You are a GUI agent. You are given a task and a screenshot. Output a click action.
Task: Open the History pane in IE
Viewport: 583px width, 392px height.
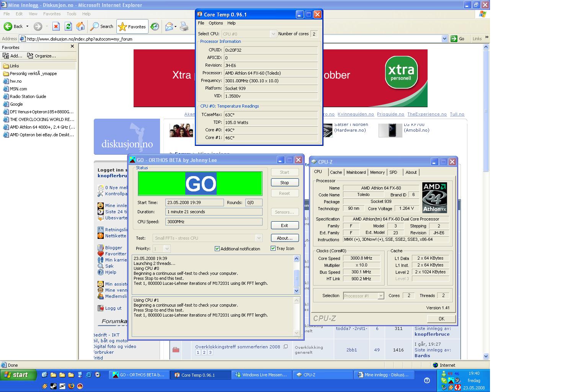pyautogui.click(x=155, y=26)
